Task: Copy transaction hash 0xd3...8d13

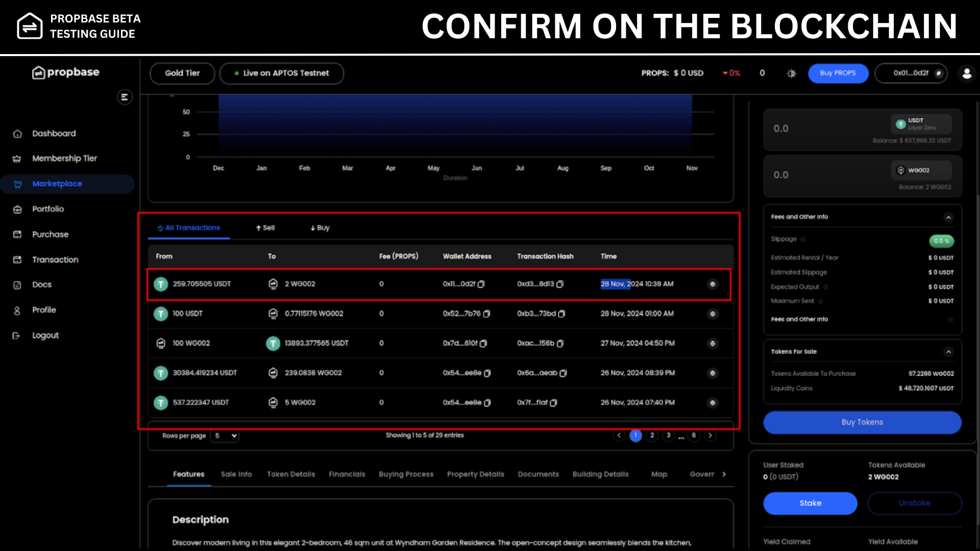Action: click(560, 284)
